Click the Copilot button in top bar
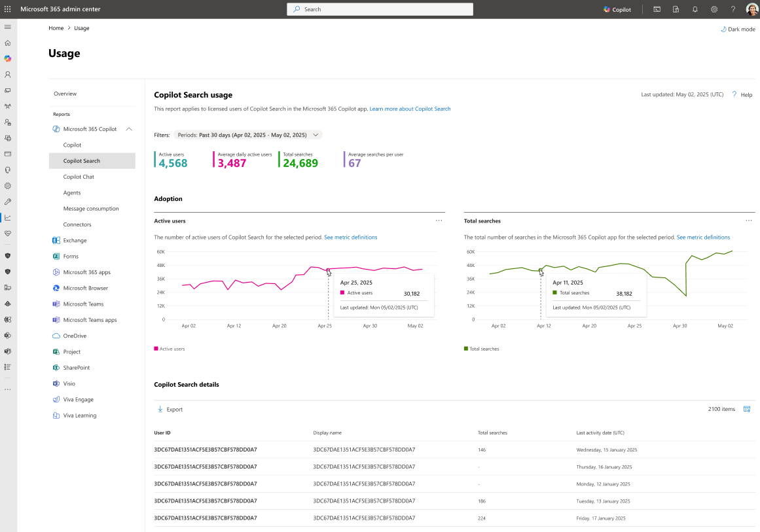The height and width of the screenshot is (532, 760). pyautogui.click(x=617, y=9)
